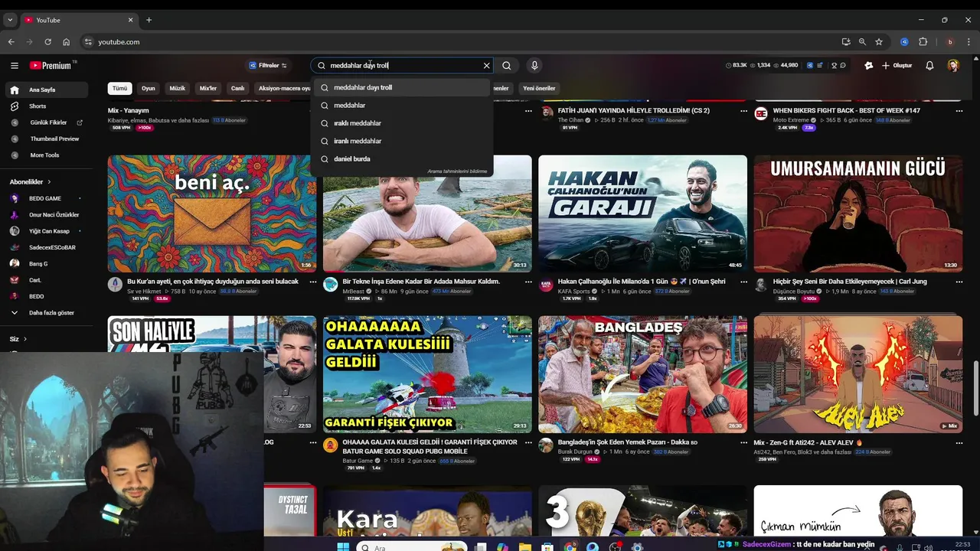Click Oluştur create button
980x551 pixels.
897,66
